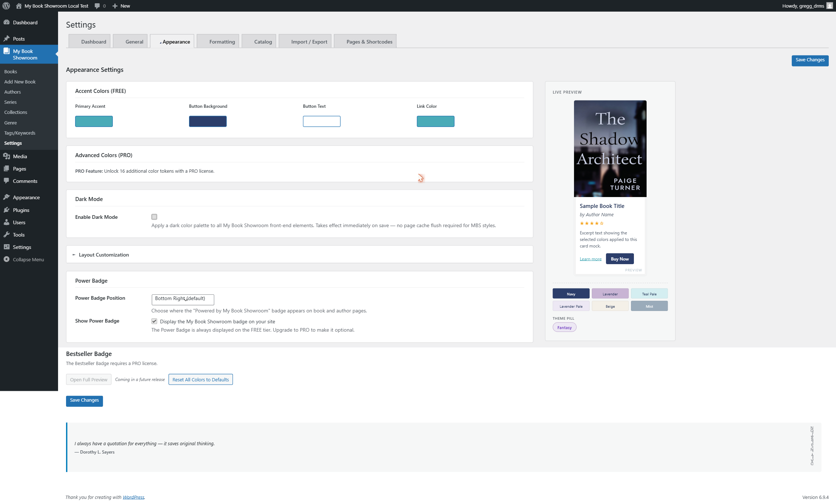Select the Navy palette swatch
Image resolution: width=836 pixels, height=504 pixels.
tap(571, 294)
